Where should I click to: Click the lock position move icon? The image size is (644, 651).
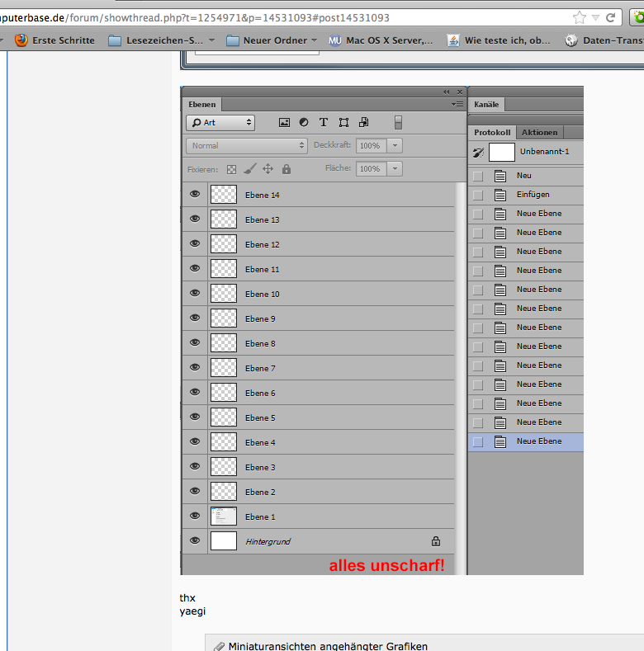click(268, 169)
